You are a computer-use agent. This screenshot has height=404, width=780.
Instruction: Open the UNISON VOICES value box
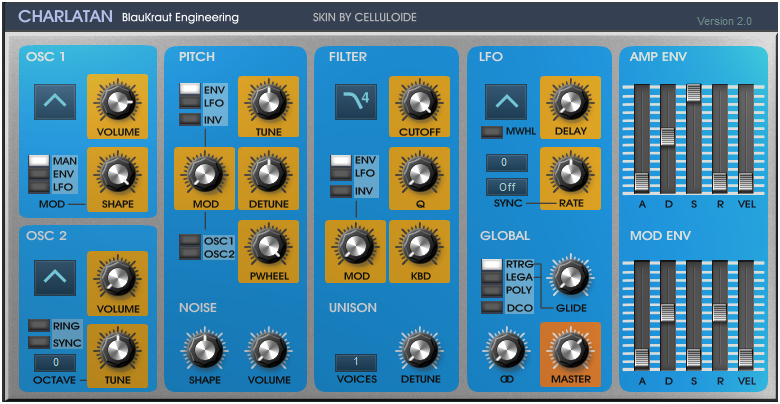coord(356,363)
